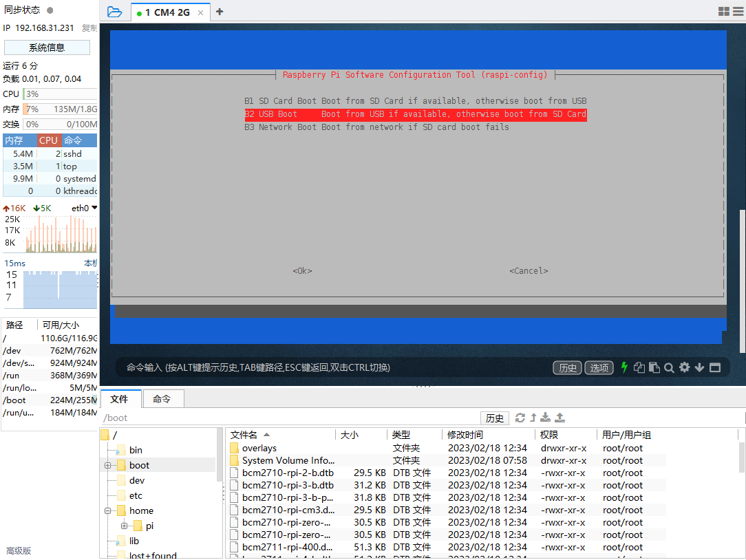Select the etc folder in tree
The image size is (746, 560).
[136, 496]
